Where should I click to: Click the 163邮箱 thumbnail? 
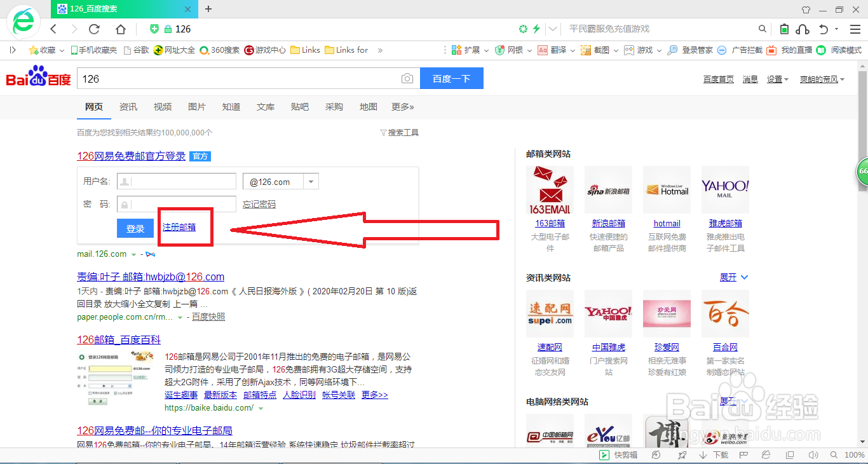[x=550, y=190]
